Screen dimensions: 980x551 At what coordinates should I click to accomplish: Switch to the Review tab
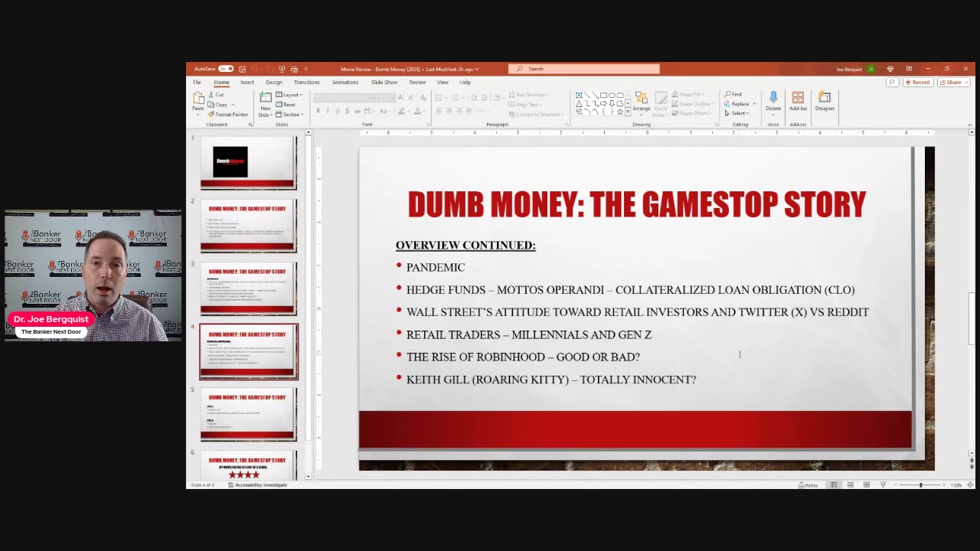pos(417,82)
